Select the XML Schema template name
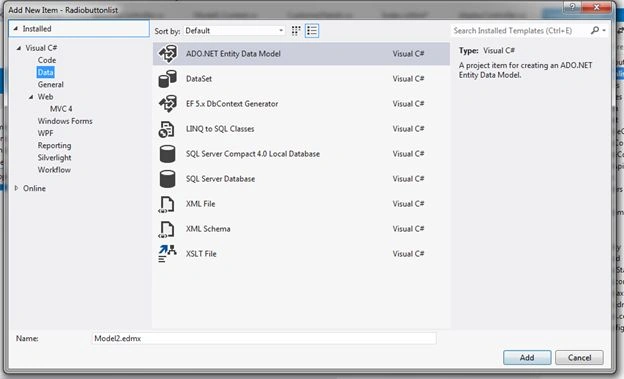Viewport: 624px width, 379px height. tap(208, 229)
